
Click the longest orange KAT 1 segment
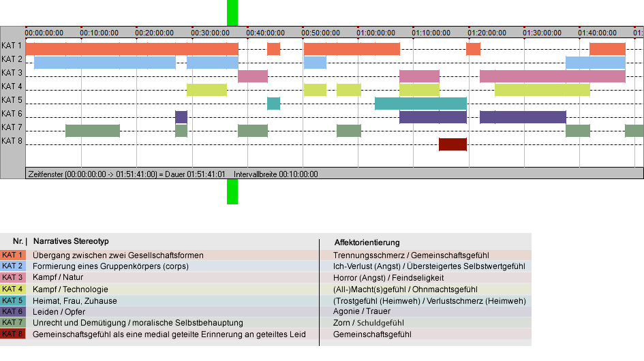click(x=132, y=49)
